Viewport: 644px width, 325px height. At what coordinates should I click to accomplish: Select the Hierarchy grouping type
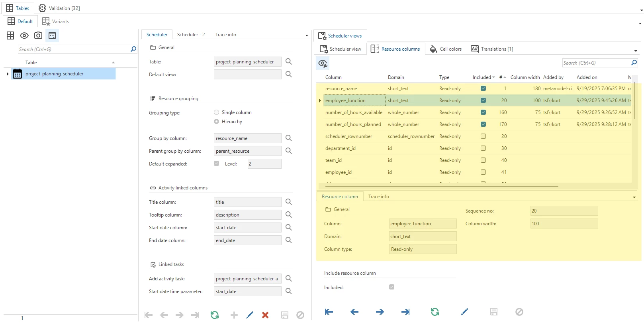pyautogui.click(x=217, y=122)
